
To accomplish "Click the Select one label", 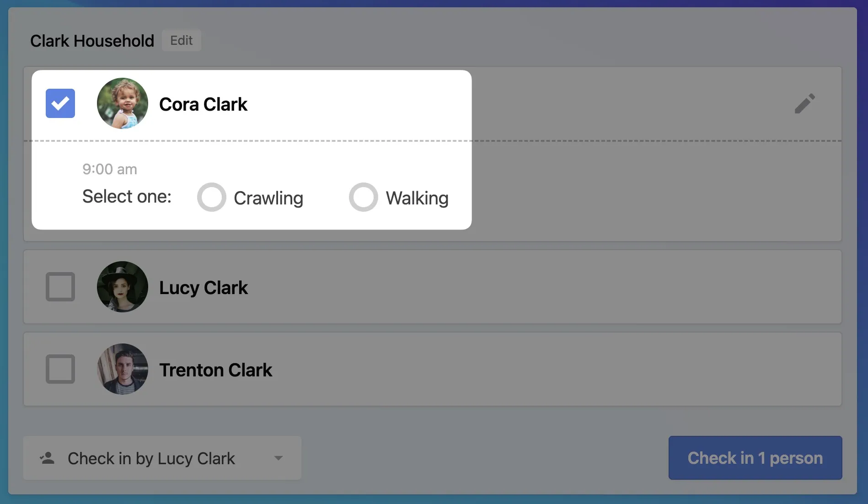I will click(127, 197).
